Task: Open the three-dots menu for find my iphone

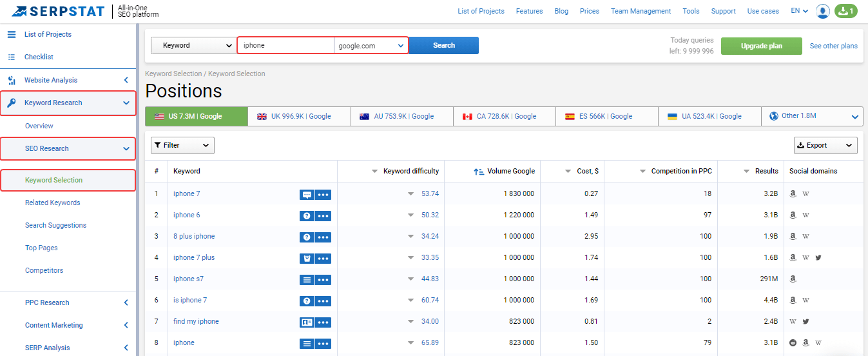Action: point(323,322)
